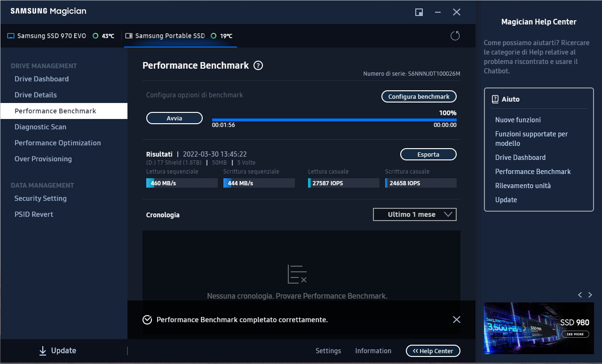Open Settings in the footer

point(328,351)
